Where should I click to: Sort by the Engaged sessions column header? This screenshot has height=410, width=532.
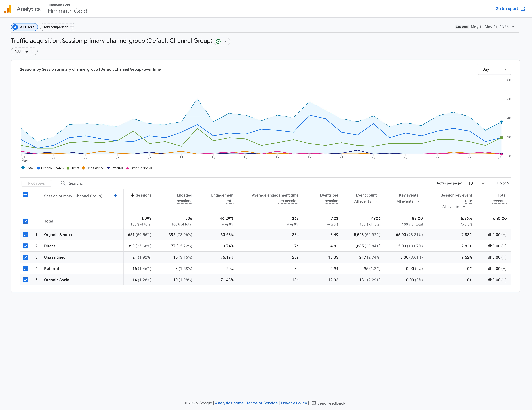(x=184, y=198)
